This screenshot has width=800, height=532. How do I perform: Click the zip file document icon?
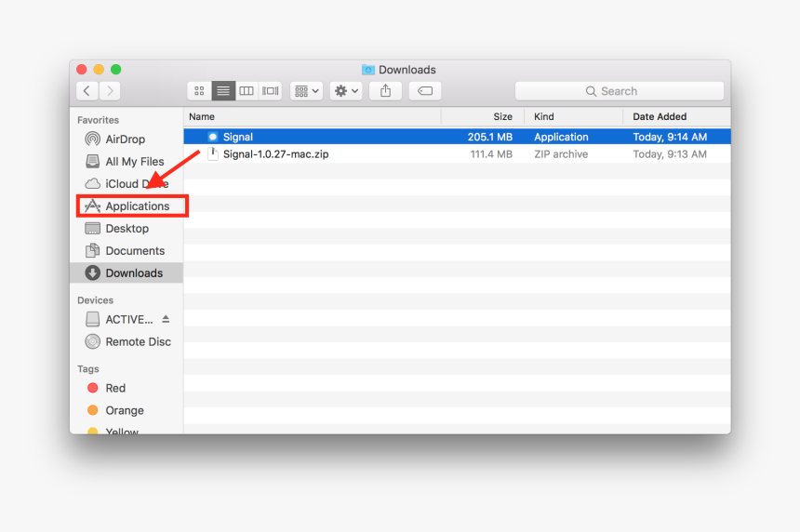(213, 154)
